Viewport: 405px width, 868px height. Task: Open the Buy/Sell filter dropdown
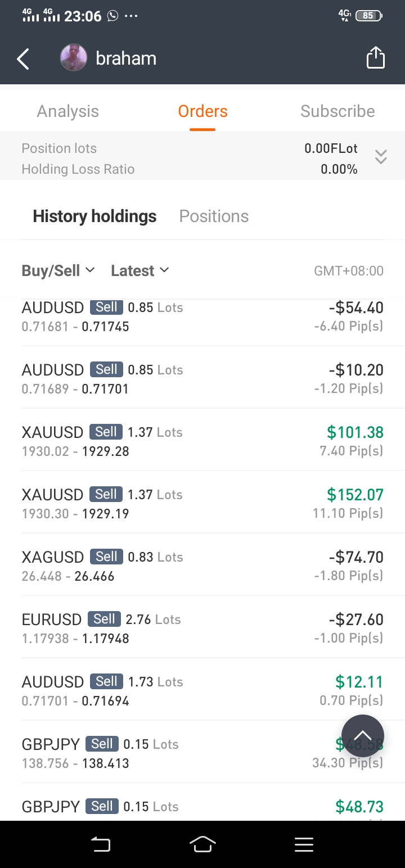pos(58,270)
